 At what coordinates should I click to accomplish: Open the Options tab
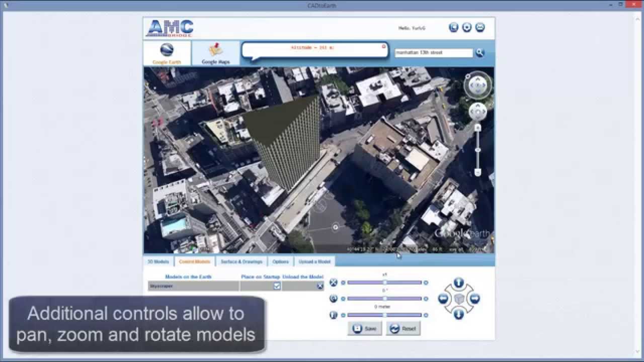[280, 261]
